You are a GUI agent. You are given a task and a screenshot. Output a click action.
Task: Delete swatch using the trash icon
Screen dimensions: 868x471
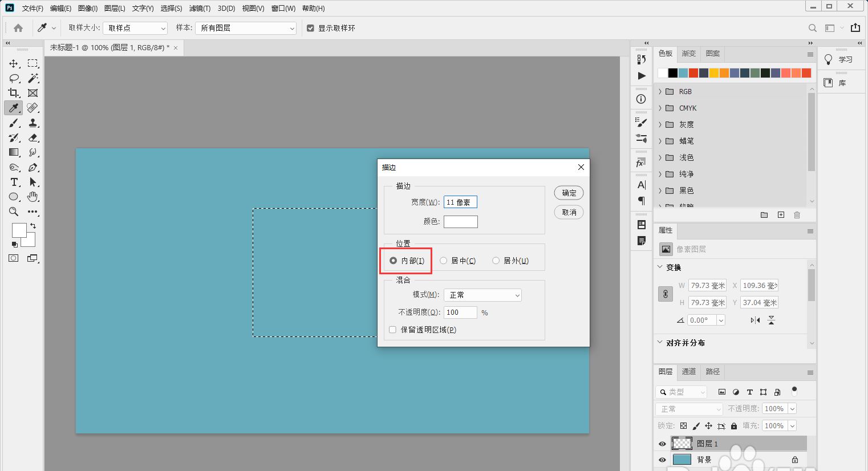797,215
